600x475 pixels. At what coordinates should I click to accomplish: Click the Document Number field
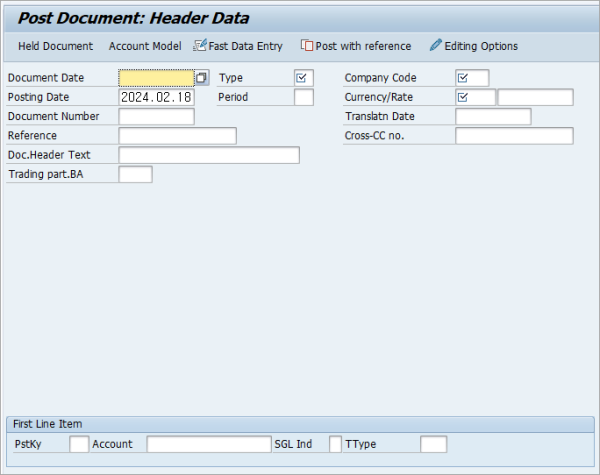coord(157,116)
